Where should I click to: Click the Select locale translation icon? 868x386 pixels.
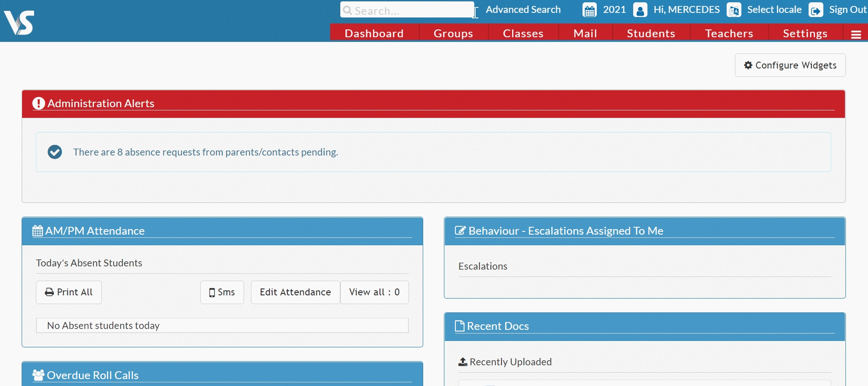pos(734,10)
